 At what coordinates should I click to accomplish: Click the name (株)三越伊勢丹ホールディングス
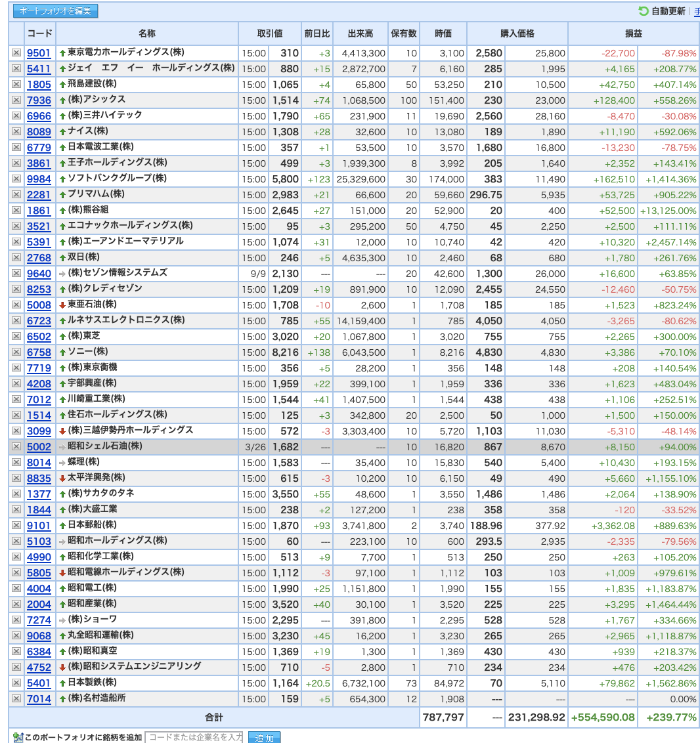[x=130, y=431]
